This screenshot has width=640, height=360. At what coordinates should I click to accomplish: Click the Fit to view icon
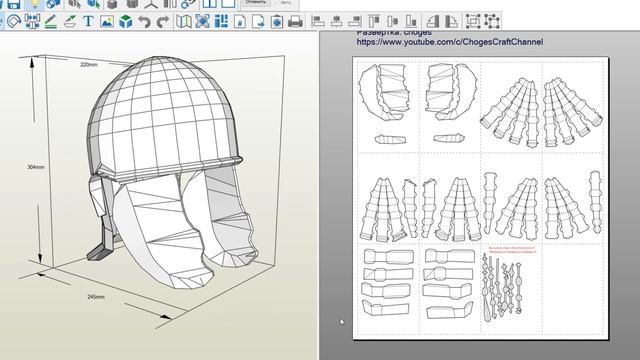click(x=202, y=21)
